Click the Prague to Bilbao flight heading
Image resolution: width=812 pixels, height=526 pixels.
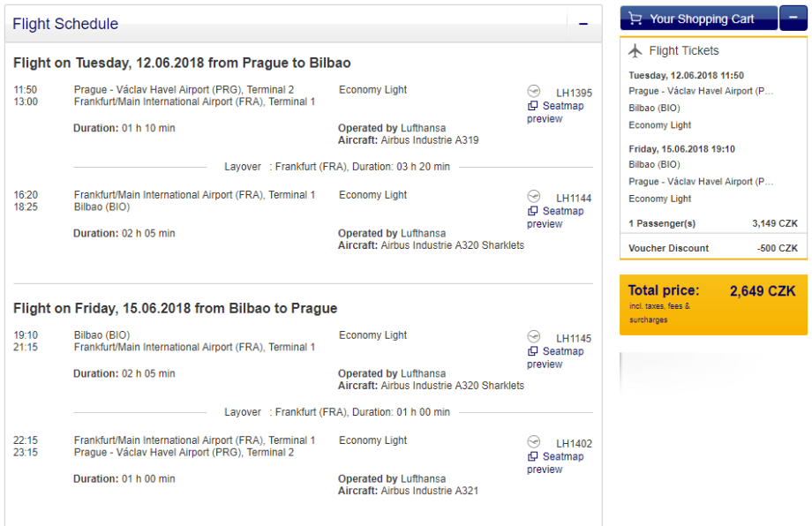pos(182,63)
